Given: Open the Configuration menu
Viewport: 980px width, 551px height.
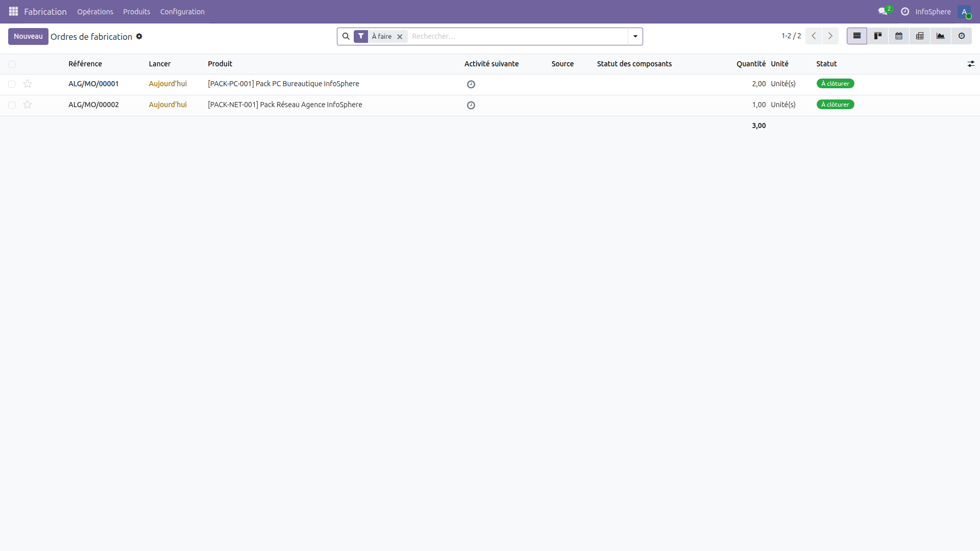Looking at the screenshot, I should [x=182, y=11].
